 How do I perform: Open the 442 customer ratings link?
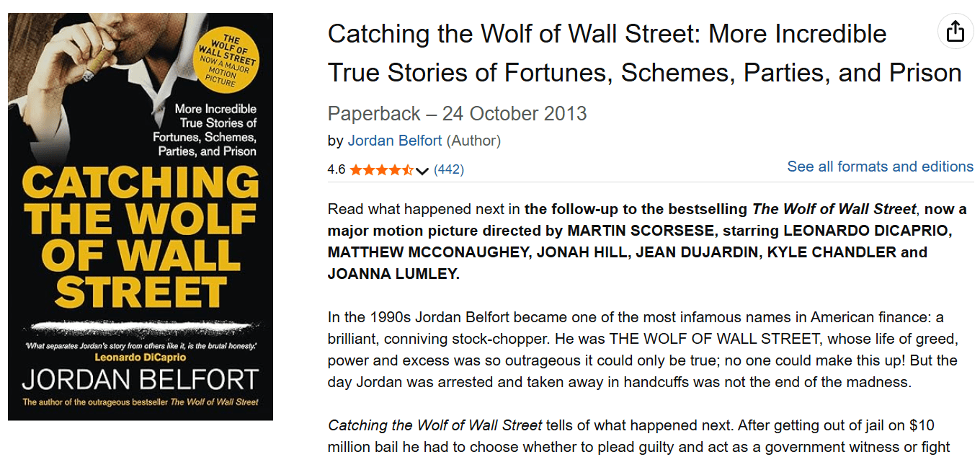click(x=449, y=170)
